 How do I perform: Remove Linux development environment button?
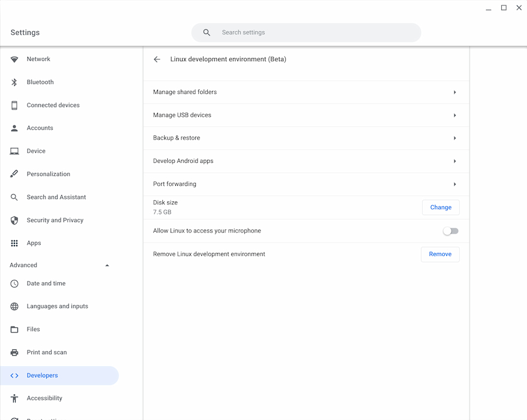coord(440,254)
